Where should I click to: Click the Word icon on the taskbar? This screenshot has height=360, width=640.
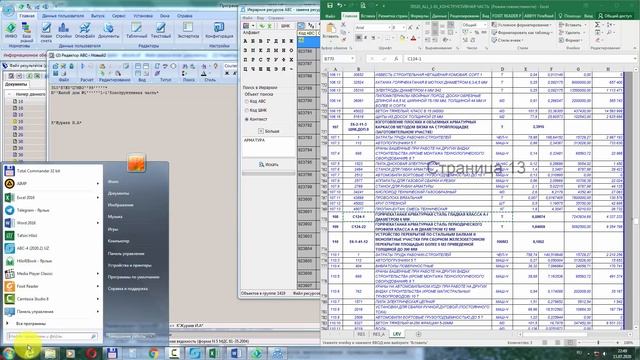click(236, 353)
